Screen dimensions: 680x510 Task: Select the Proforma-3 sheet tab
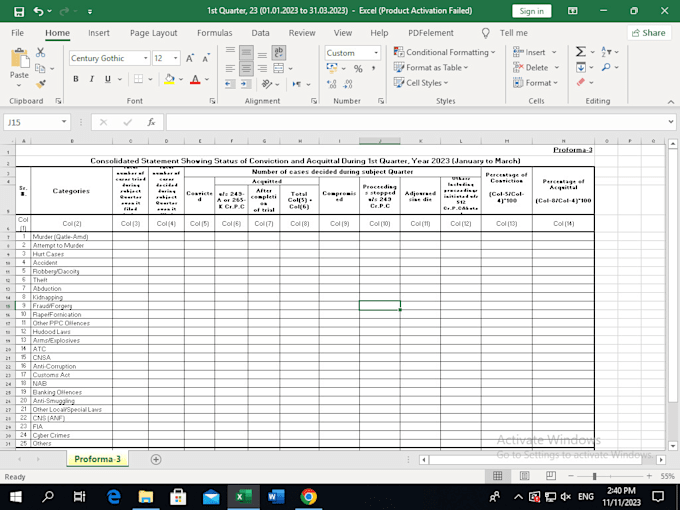(98, 459)
